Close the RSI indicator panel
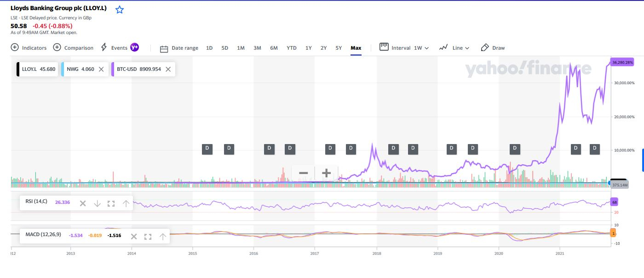The image size is (644, 278). coord(83,203)
